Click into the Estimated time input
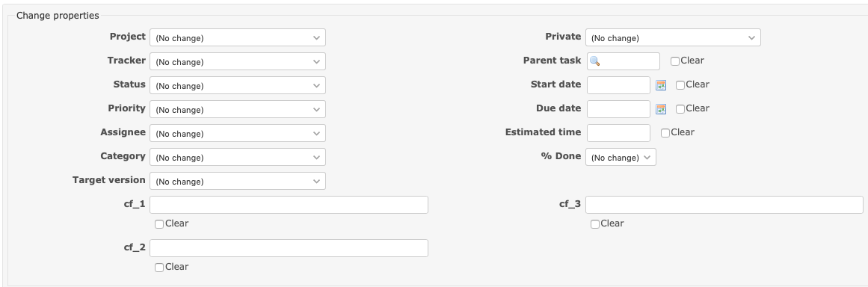The width and height of the screenshot is (868, 287). point(618,133)
